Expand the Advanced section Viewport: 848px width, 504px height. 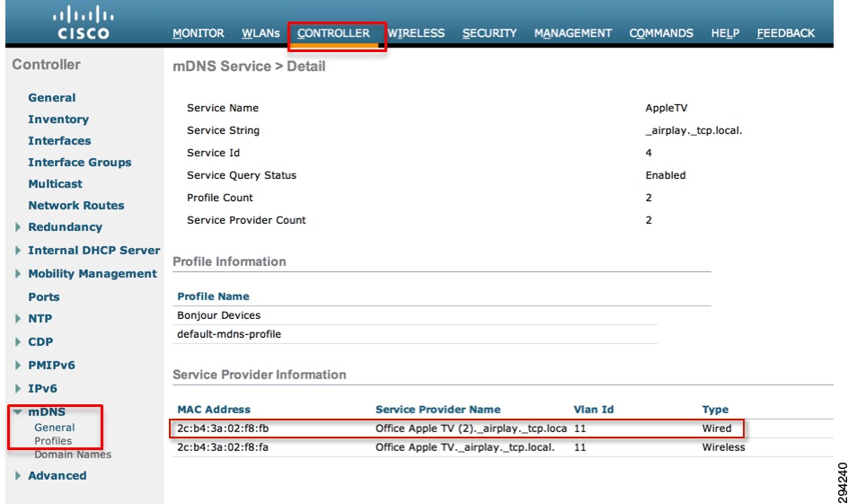(x=18, y=476)
